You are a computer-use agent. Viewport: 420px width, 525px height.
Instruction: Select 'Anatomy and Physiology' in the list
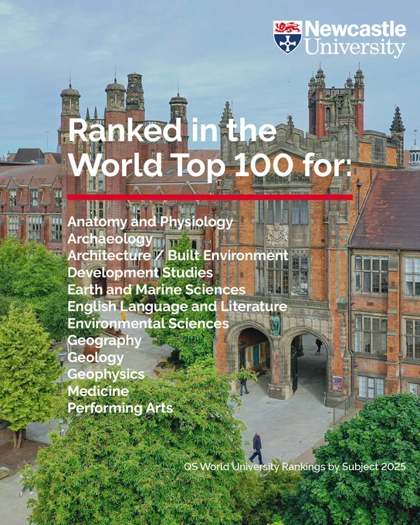pos(151,222)
